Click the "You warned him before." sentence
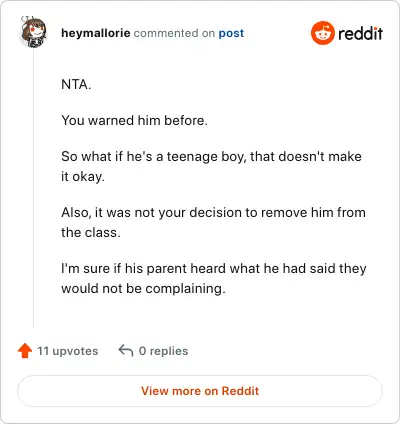The height and width of the screenshot is (424, 400). click(134, 120)
